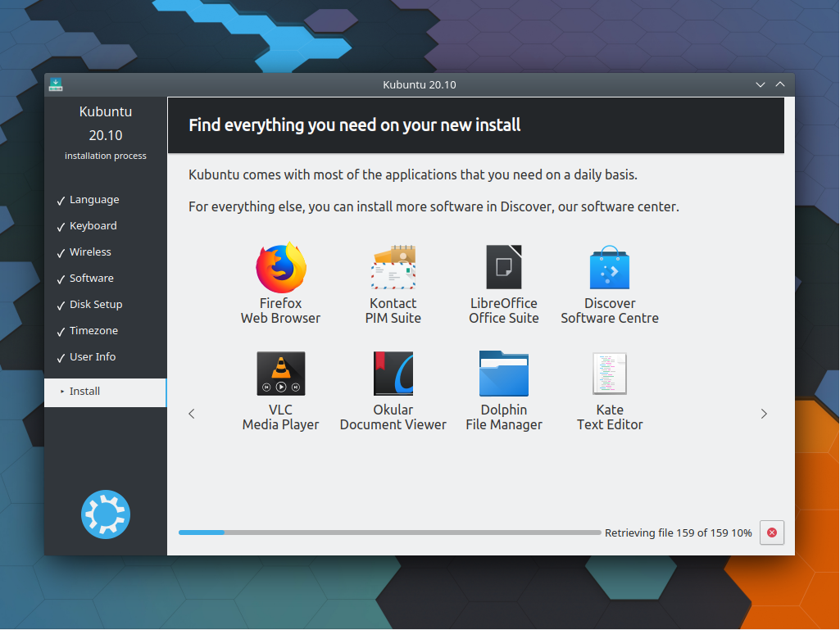Maximize the window with up chevron

[780, 84]
